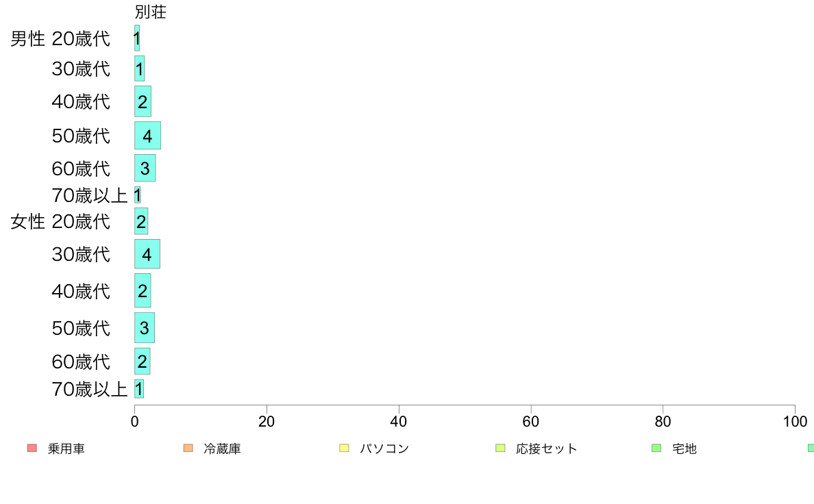Image resolution: width=814 pixels, height=504 pixels.
Task: Select the 乗用車 legend label
Action: [66, 449]
